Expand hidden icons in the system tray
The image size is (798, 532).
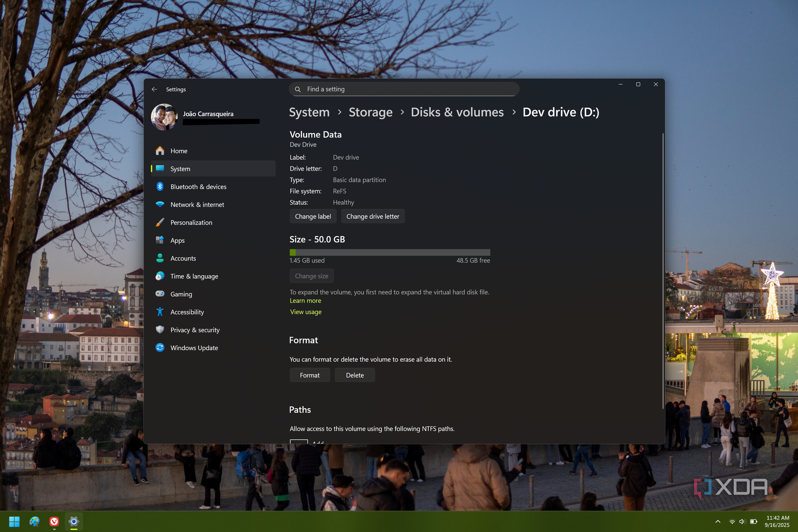tap(718, 521)
